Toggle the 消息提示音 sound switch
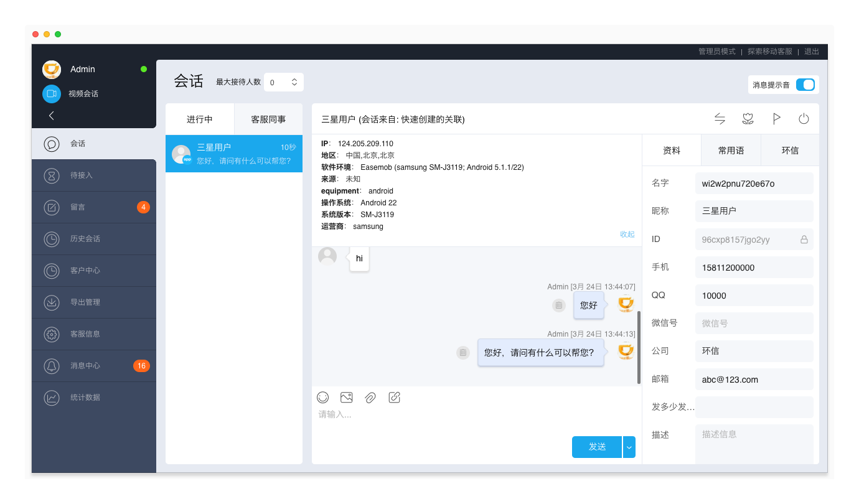Screen dimensions: 859x504 tap(805, 85)
